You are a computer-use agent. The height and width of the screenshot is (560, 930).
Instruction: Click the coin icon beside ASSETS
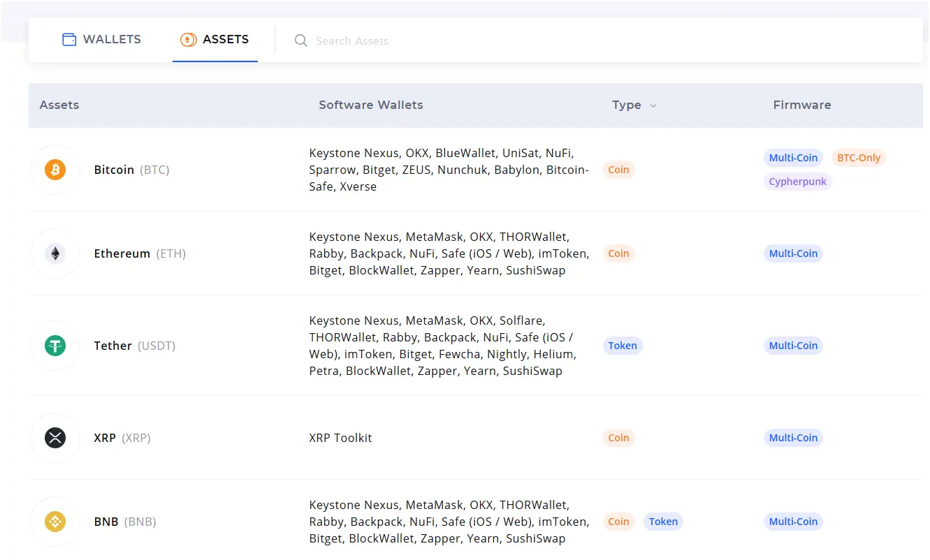coord(188,40)
